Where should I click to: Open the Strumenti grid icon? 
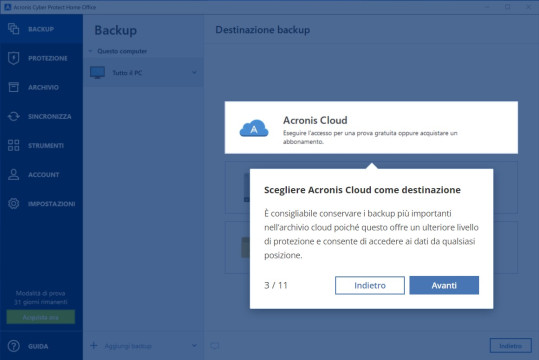13,145
